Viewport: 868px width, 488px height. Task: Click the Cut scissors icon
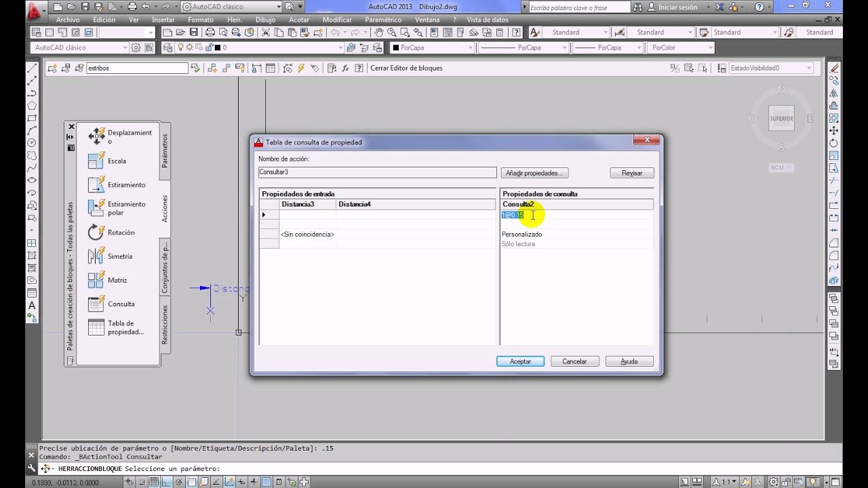coord(265,32)
